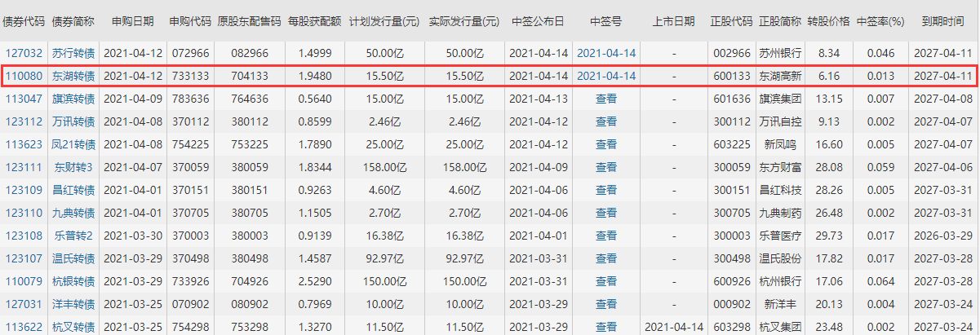Click 查看 in the 九典转债 row
Viewport: 980px width, 335px height.
point(605,213)
